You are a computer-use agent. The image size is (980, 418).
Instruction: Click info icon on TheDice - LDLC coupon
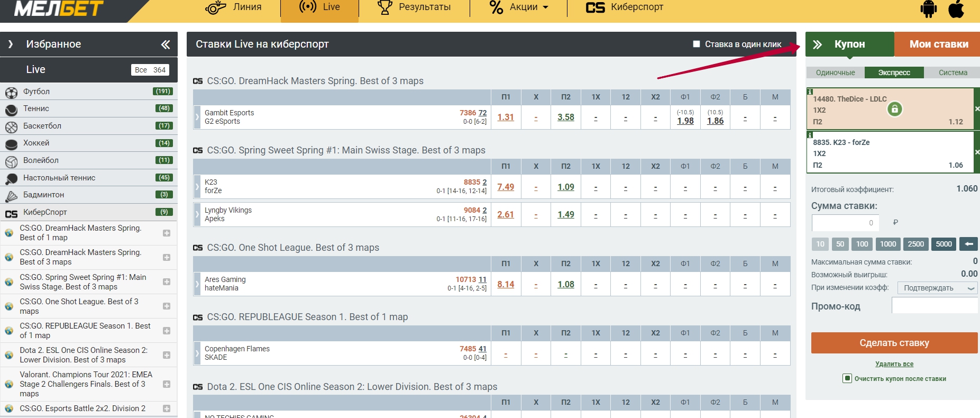pyautogui.click(x=810, y=92)
